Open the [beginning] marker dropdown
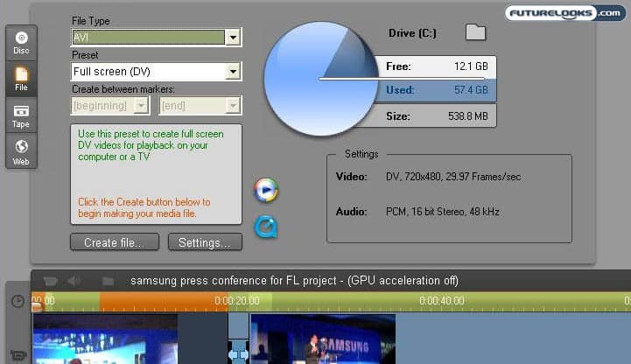This screenshot has width=631, height=364. tap(143, 106)
